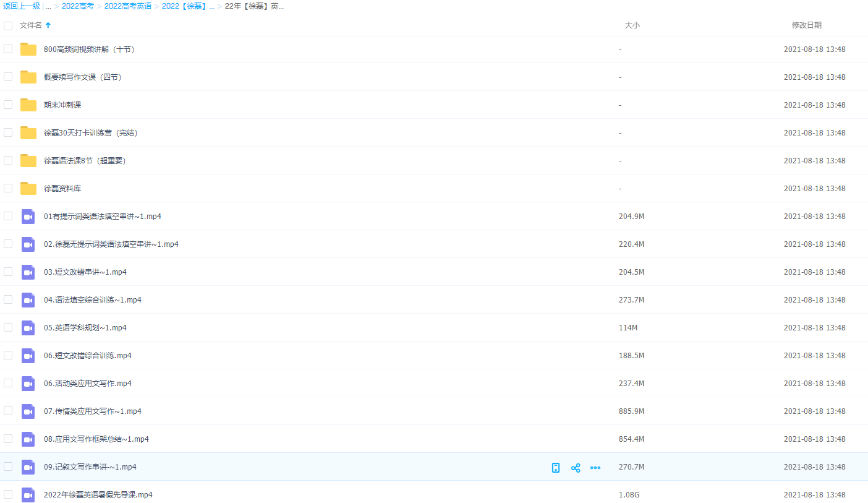This screenshot has height=503, width=868.
Task: Click the video icon for 03.短文改错串讲
Action: coord(28,272)
